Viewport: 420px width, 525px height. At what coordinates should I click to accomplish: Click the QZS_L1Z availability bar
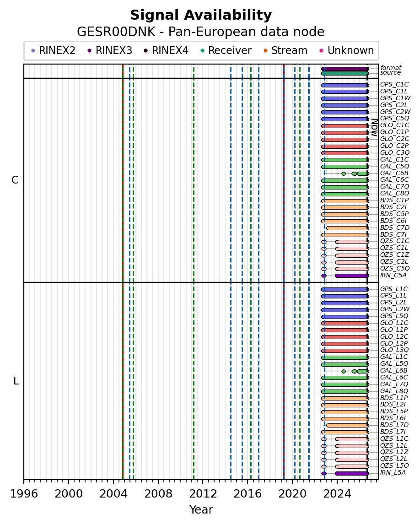coord(352,453)
